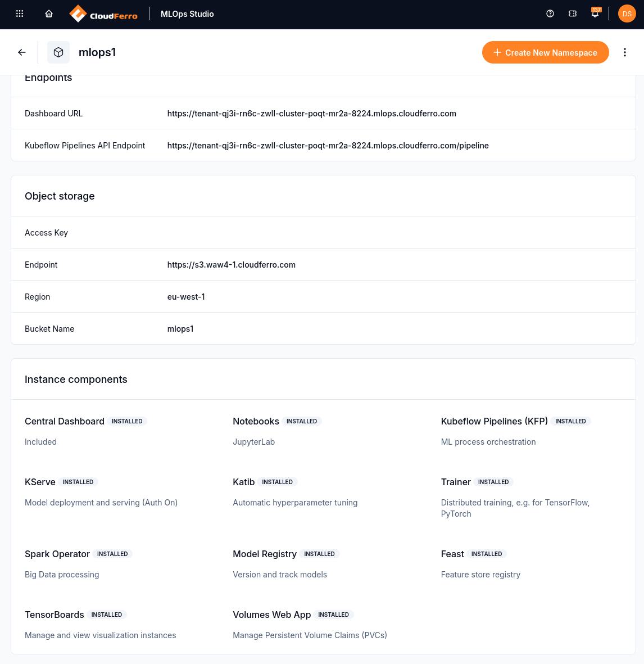Click the TensorBoards component name
Screen dimensions: 644x664
tap(54, 615)
